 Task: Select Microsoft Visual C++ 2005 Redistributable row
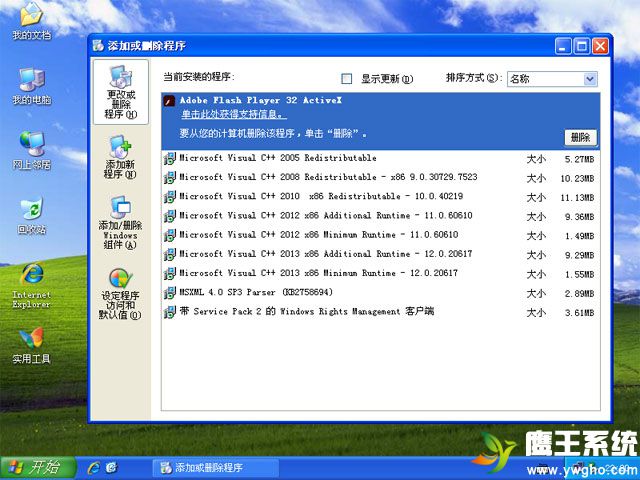[x=380, y=158]
